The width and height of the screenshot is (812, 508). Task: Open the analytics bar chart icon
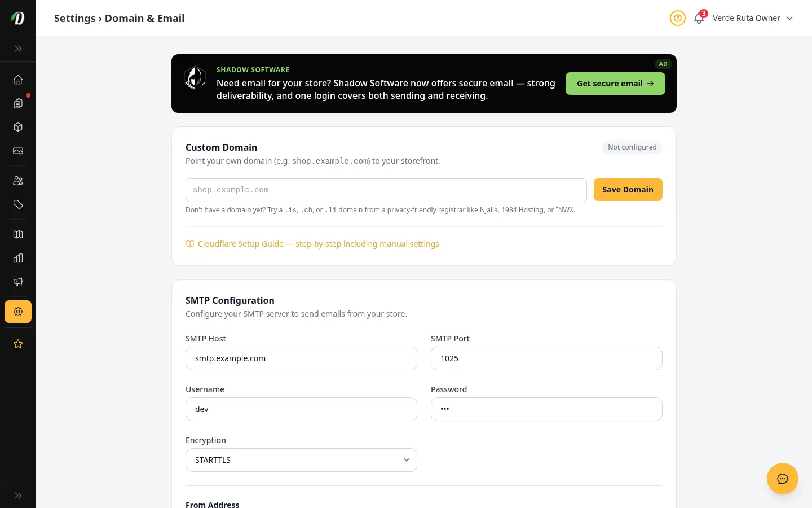click(x=18, y=258)
